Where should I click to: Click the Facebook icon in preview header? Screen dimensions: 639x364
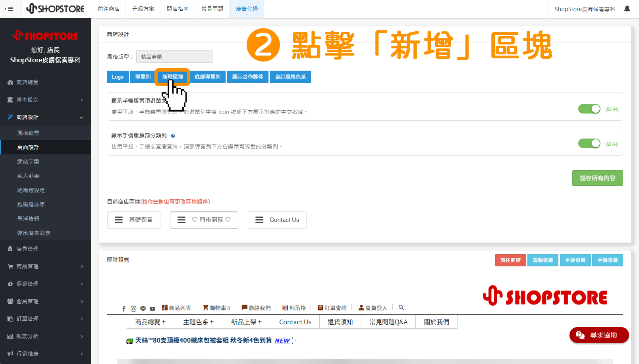click(124, 308)
